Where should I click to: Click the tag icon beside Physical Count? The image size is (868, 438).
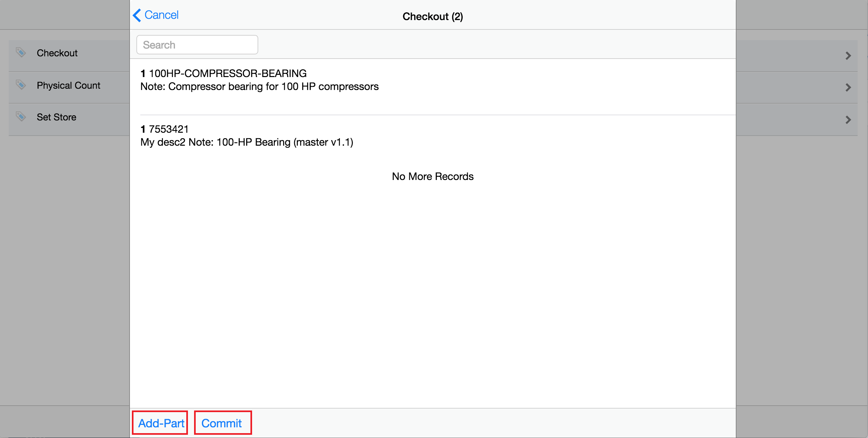coord(20,84)
